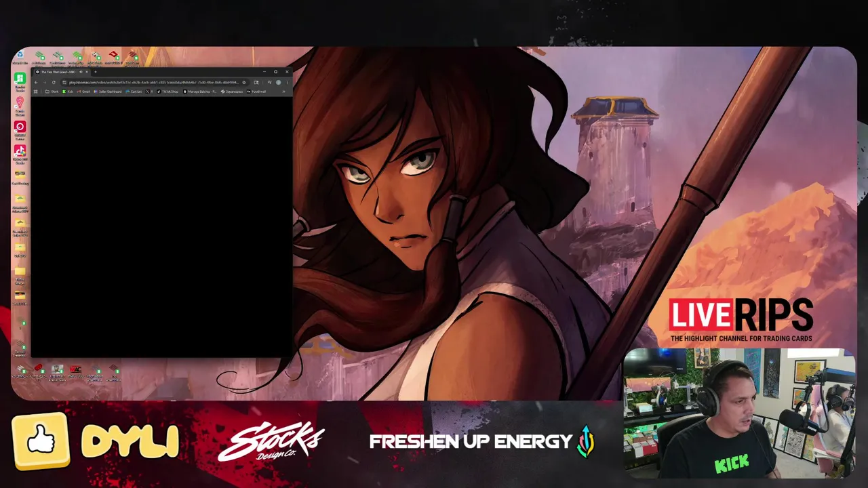Open the Cart List bookmark
This screenshot has height=488, width=868.
(x=134, y=91)
